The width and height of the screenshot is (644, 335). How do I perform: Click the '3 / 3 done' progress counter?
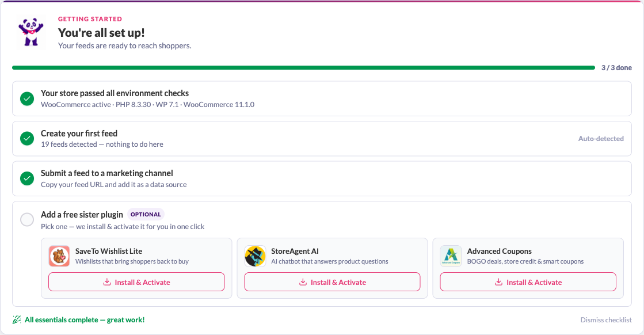pyautogui.click(x=616, y=68)
